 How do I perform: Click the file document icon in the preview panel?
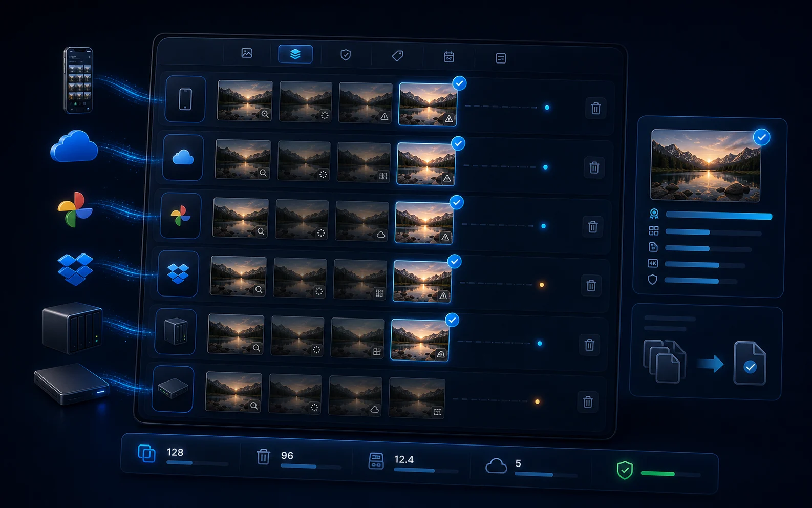653,247
